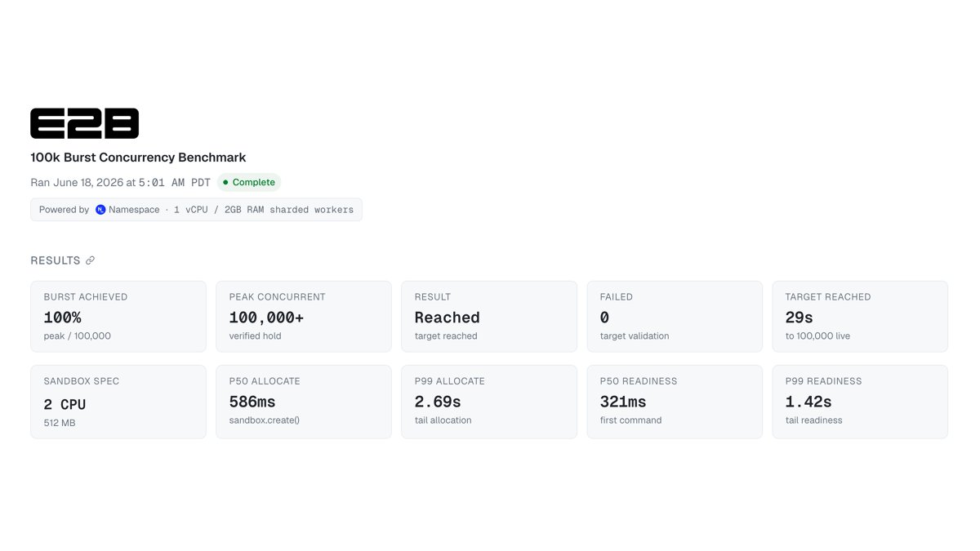Click the Namespace logo icon

click(100, 210)
